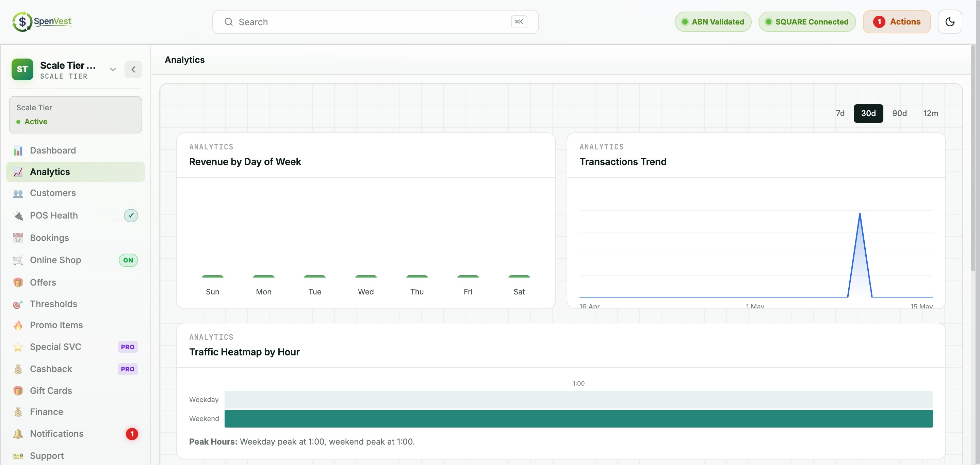
Task: Click the Wed revenue bar
Action: pyautogui.click(x=365, y=277)
